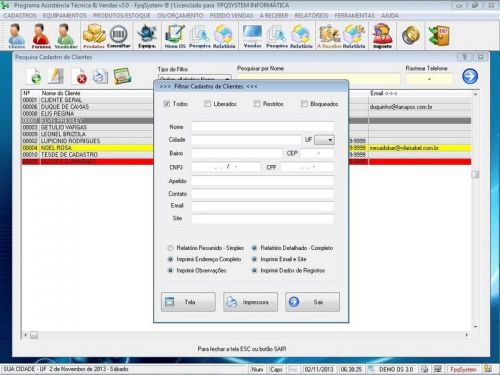Viewport: 500px width, 375px height.
Task: Click the Email input field in filter dialog
Action: pyautogui.click(x=263, y=206)
